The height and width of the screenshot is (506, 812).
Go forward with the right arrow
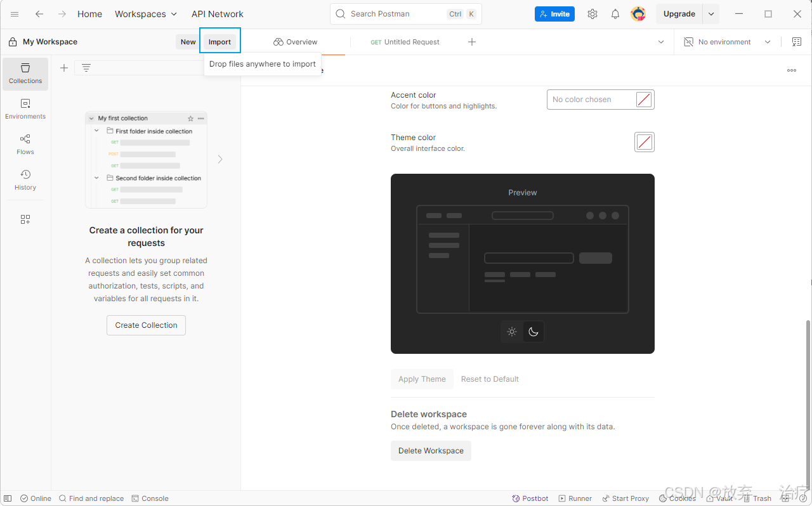pos(62,14)
